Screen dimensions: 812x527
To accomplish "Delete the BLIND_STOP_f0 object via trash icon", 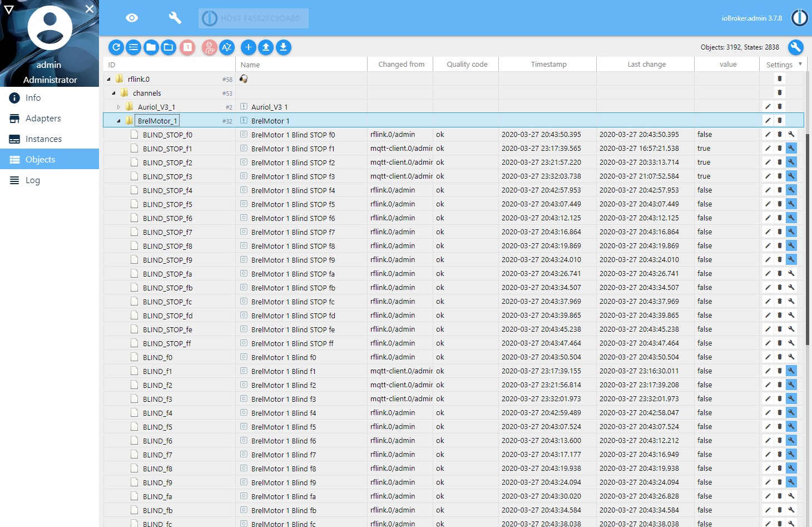I will point(780,134).
